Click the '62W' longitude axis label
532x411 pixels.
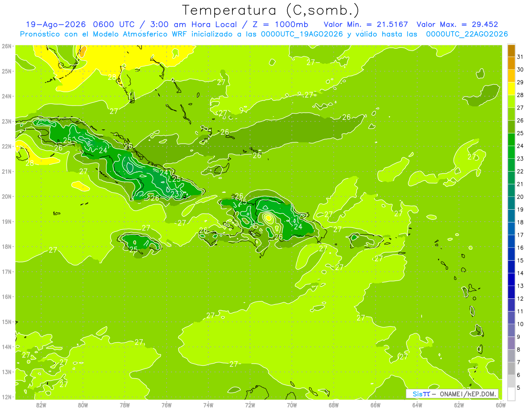pyautogui.click(x=459, y=405)
